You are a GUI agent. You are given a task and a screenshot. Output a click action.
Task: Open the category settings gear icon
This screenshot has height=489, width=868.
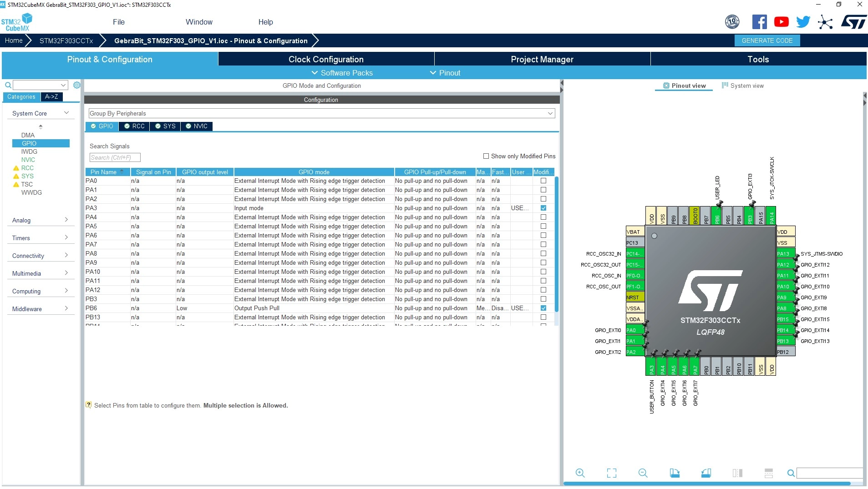coord(77,85)
